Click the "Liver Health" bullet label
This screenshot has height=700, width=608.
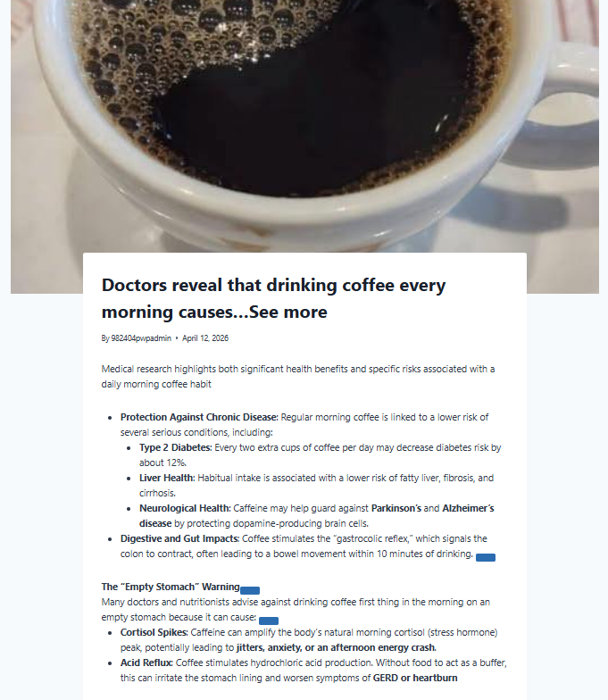pyautogui.click(x=167, y=478)
